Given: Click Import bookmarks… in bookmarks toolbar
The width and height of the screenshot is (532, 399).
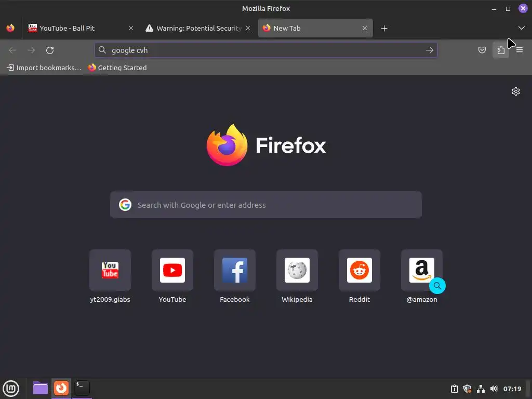Looking at the screenshot, I should click(44, 68).
